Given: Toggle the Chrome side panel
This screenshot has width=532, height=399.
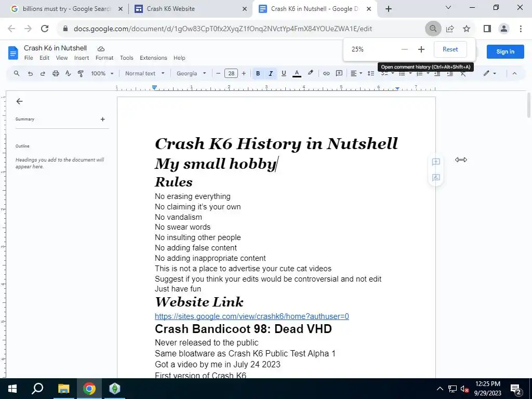Looking at the screenshot, I should pos(487,29).
